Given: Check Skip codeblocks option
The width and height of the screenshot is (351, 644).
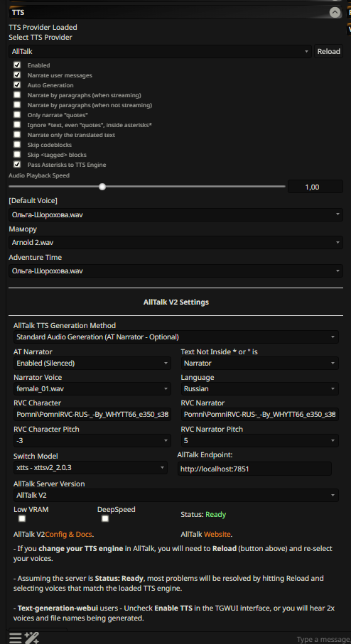Looking at the screenshot, I should pos(17,145).
